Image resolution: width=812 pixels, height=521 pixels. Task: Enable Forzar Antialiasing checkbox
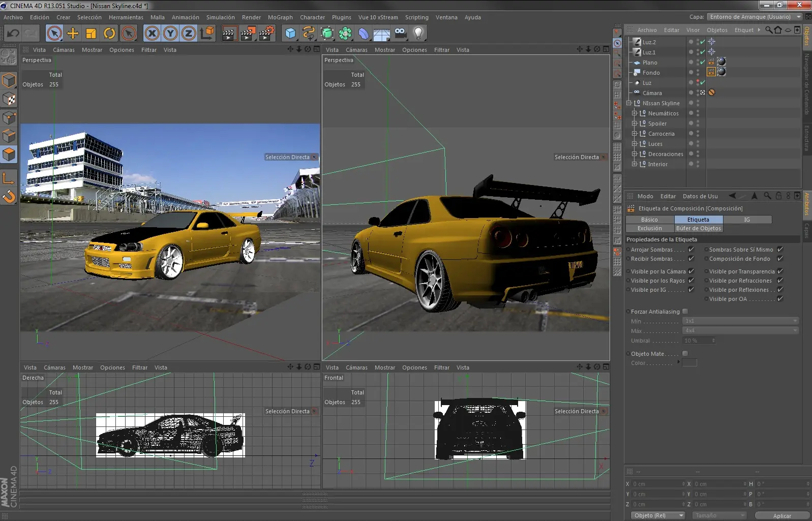[685, 312]
